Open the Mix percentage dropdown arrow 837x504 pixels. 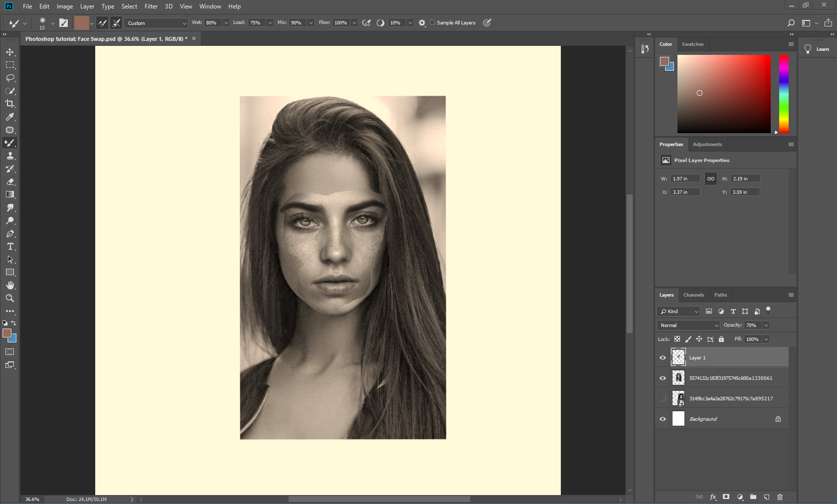[x=311, y=23]
